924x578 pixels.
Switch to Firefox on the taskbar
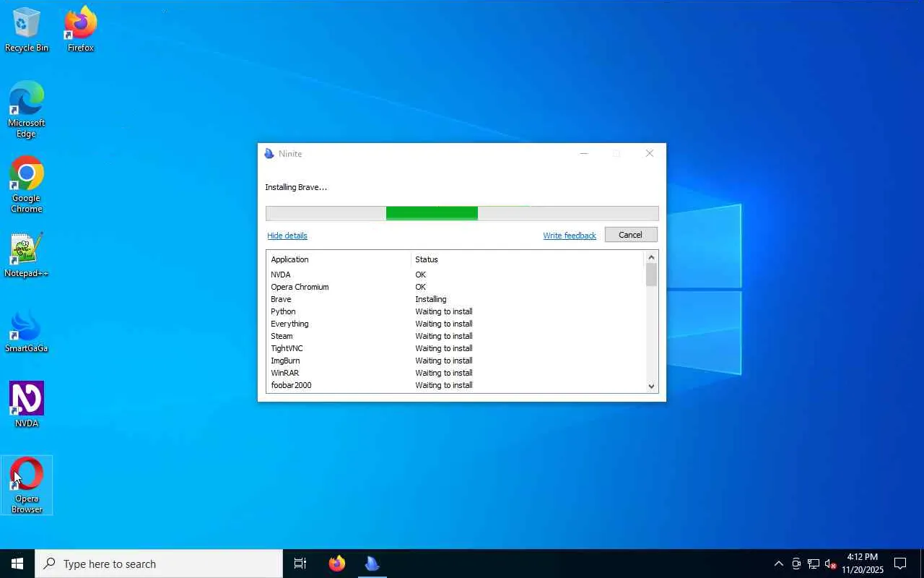point(337,564)
